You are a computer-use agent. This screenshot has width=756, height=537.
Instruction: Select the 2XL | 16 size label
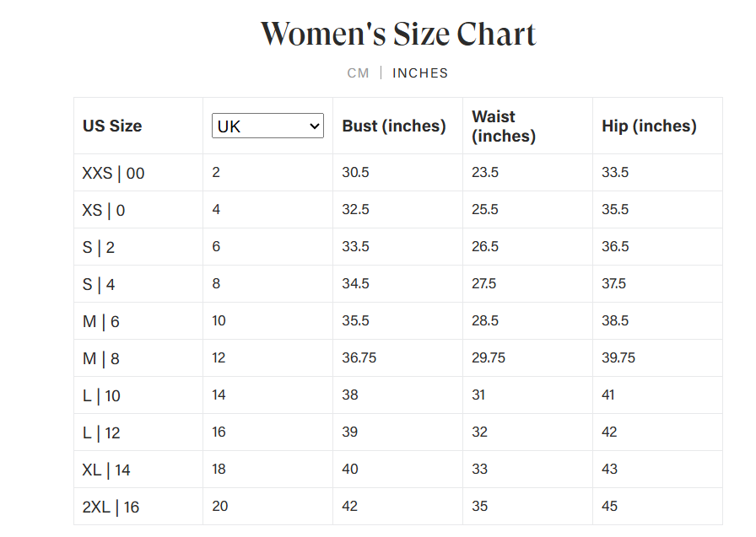(111, 507)
